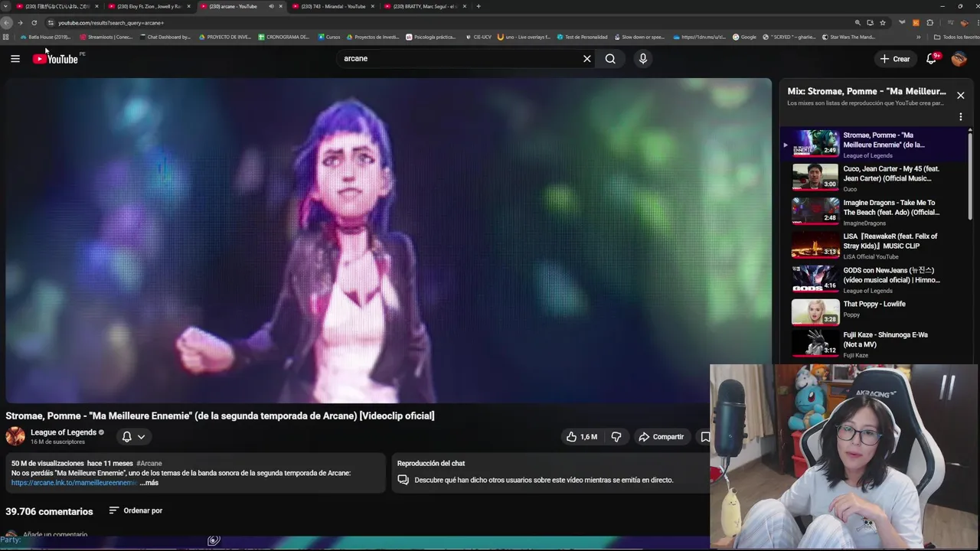Viewport: 980px width, 551px height.
Task: Click the address bar URL
Action: tap(111, 23)
